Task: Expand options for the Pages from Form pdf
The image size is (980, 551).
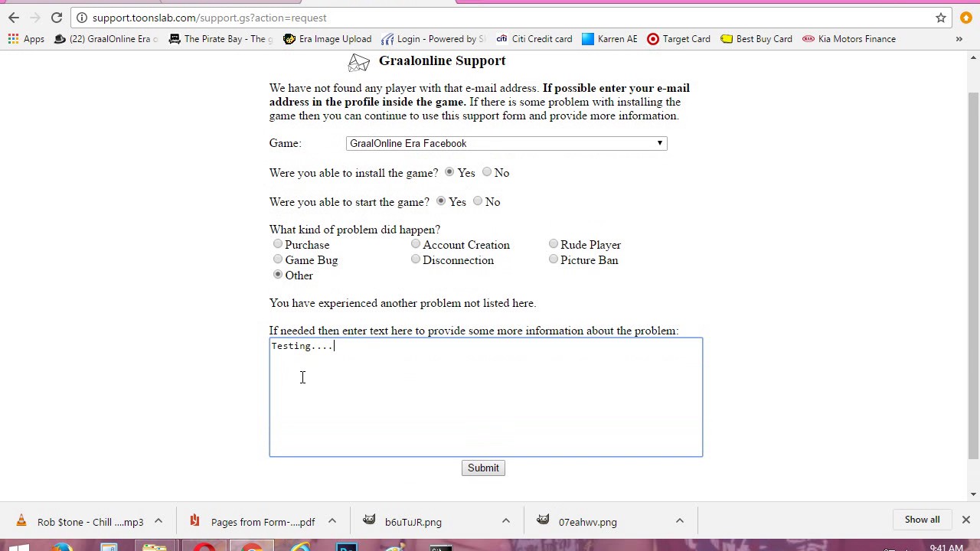Action: click(332, 521)
